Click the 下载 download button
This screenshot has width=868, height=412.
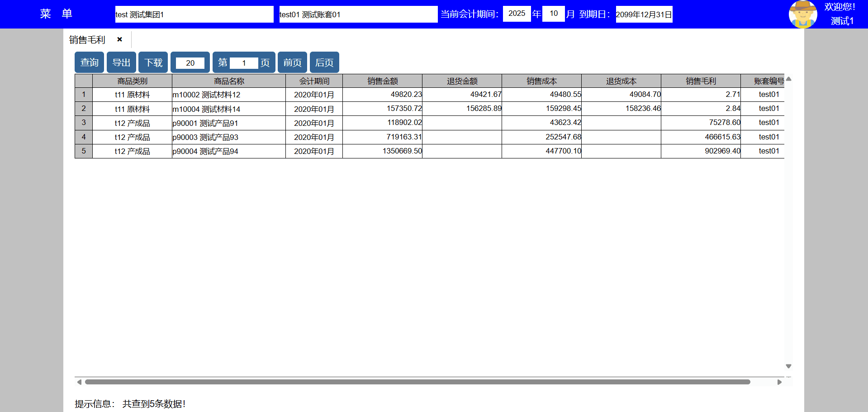[x=153, y=62]
